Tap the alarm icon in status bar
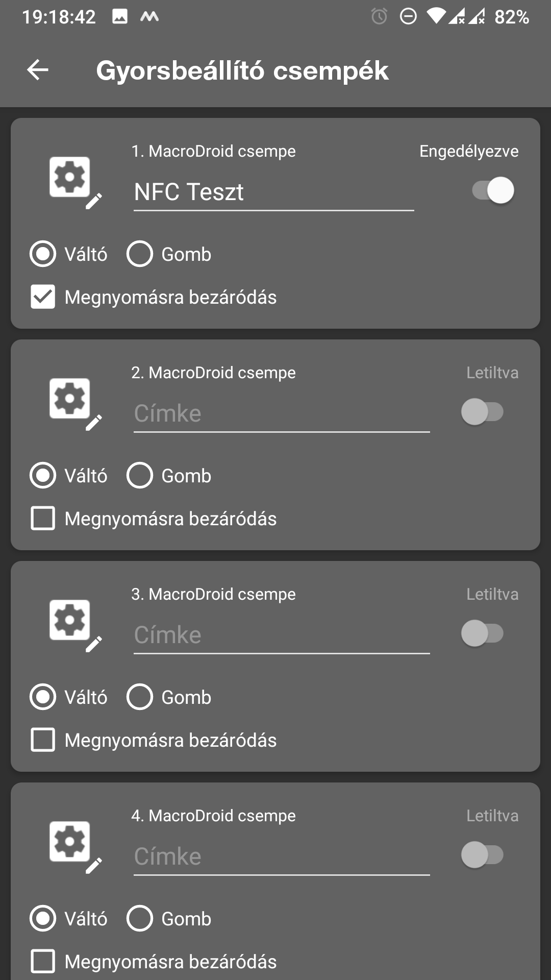This screenshot has width=551, height=980. pyautogui.click(x=379, y=17)
